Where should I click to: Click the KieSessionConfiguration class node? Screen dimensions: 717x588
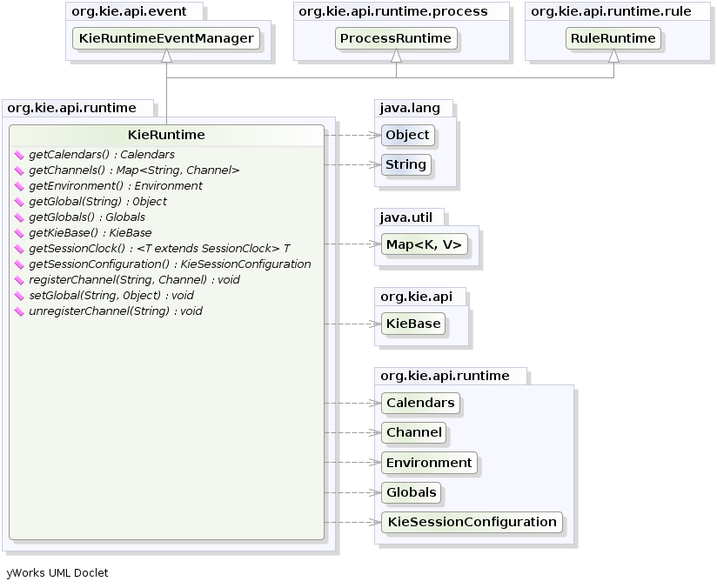click(471, 522)
